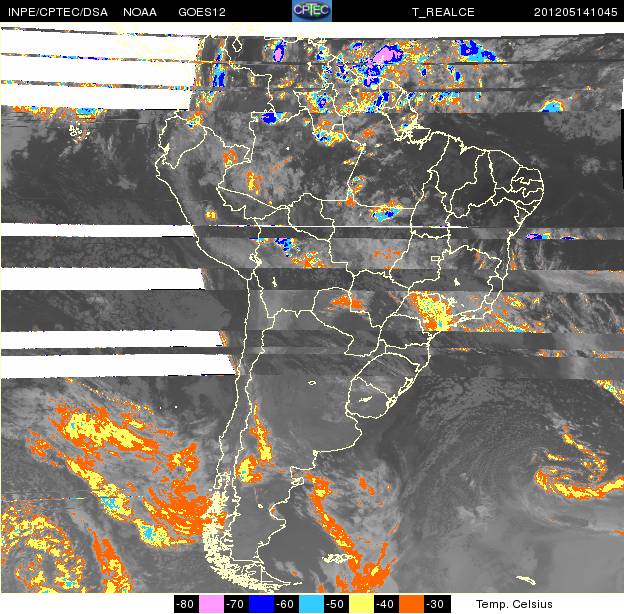Select the GOES12 satellite label

202,12
